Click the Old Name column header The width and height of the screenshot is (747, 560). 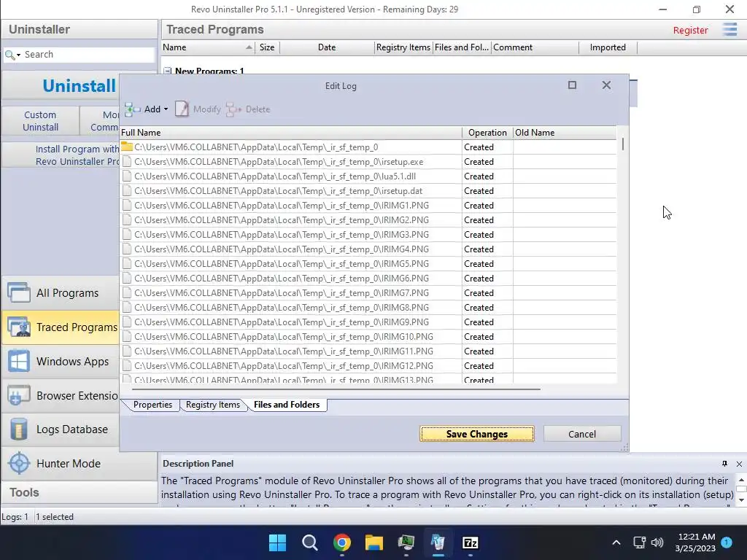pyautogui.click(x=565, y=133)
